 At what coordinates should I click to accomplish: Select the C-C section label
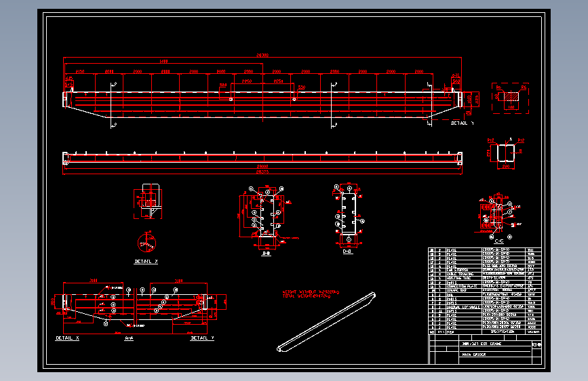pyautogui.click(x=498, y=241)
